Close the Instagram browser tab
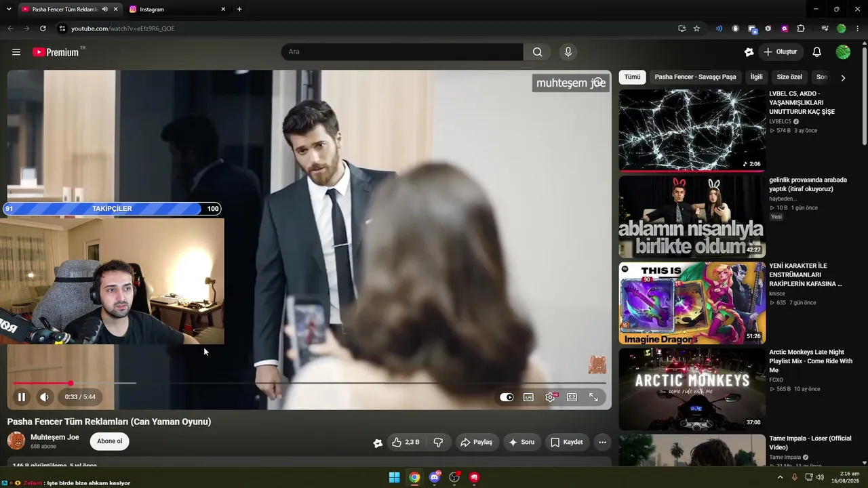Viewport: 868px width, 488px height. 223,9
